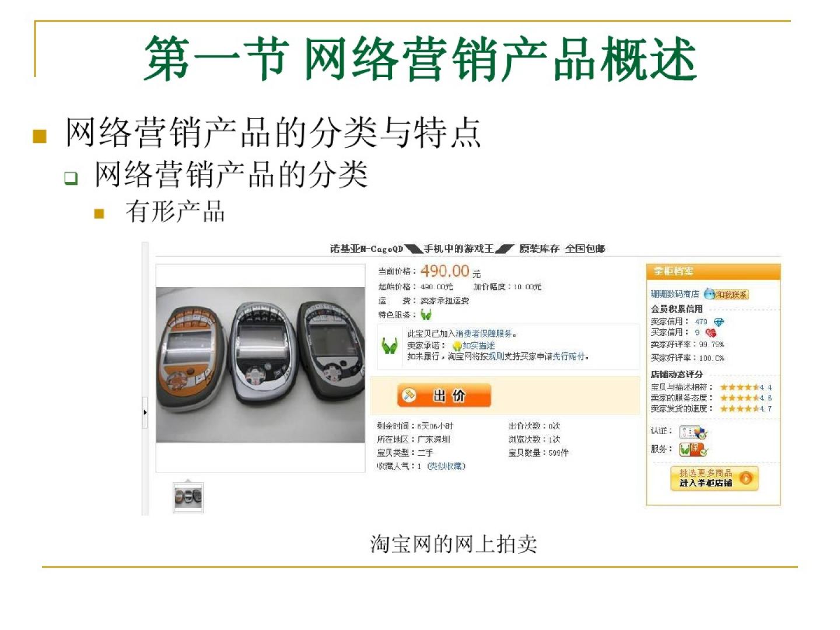Image resolution: width=840 pixels, height=630 pixels.
Task: Click the main product photo of phones
Action: point(260,365)
